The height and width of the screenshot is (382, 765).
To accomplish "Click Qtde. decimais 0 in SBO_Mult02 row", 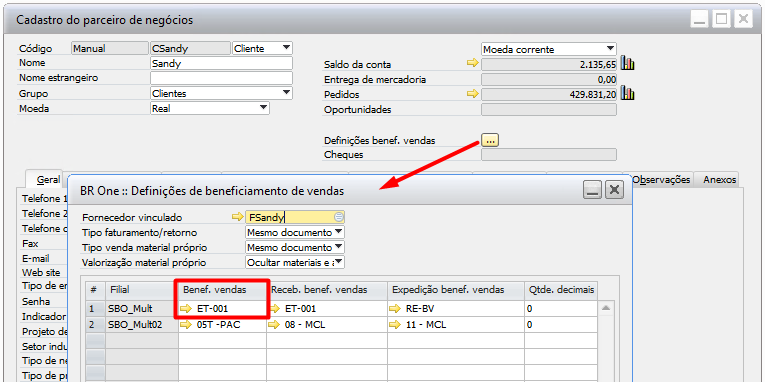I will tap(561, 324).
